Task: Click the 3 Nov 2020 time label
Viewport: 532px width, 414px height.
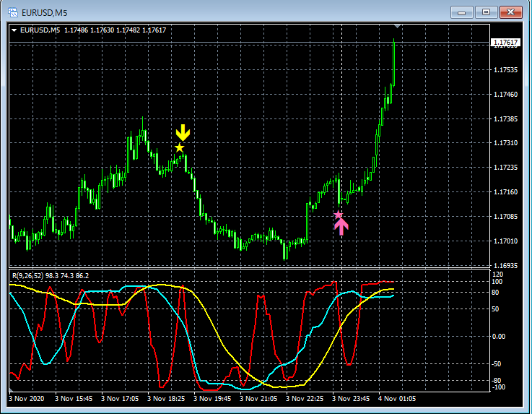Action: click(x=27, y=399)
